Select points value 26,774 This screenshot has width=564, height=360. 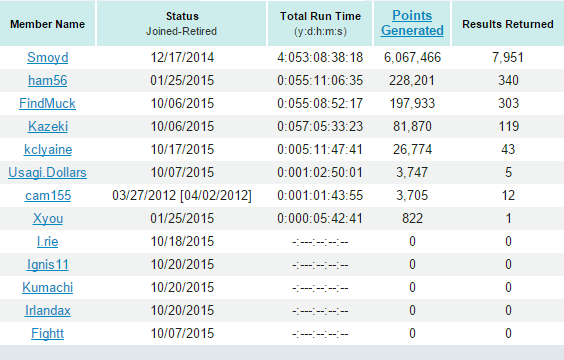[412, 150]
